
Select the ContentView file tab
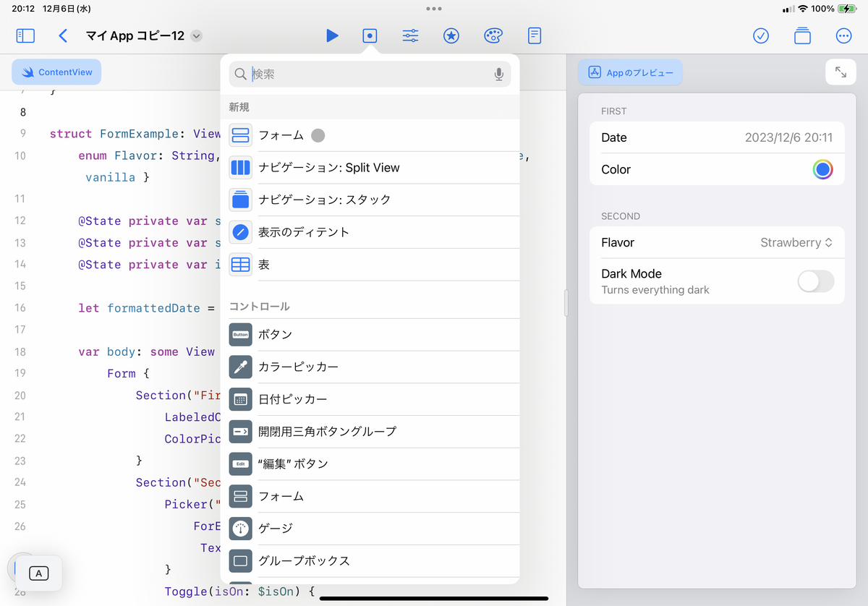56,72
